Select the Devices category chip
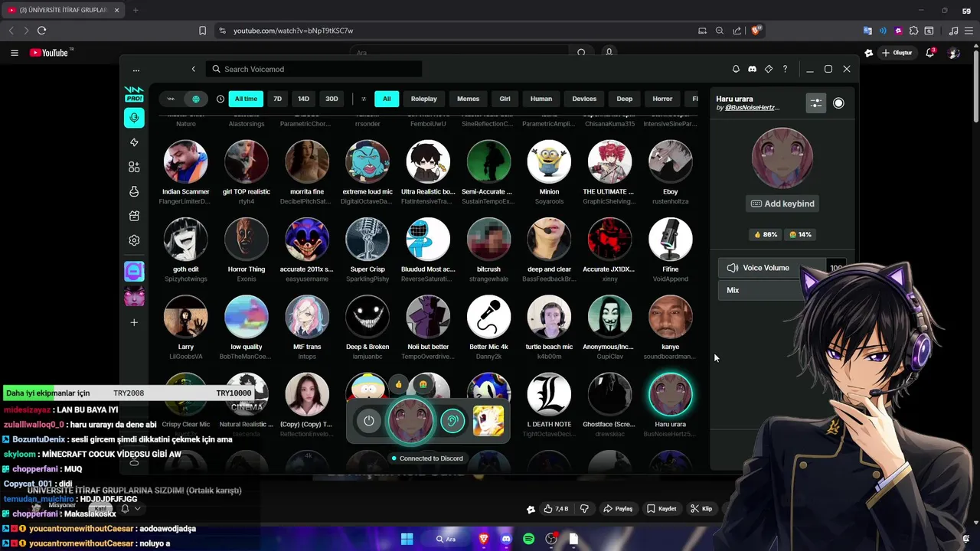980x551 pixels. click(x=584, y=99)
